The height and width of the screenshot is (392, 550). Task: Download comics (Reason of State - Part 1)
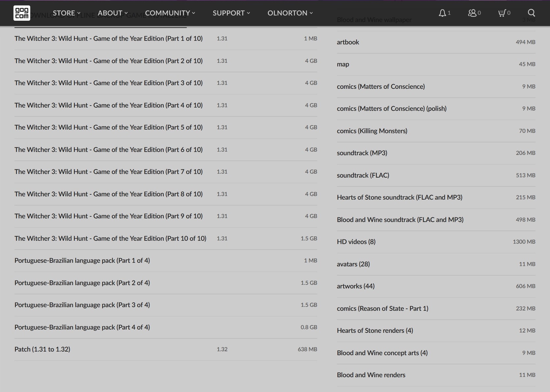[436, 308]
